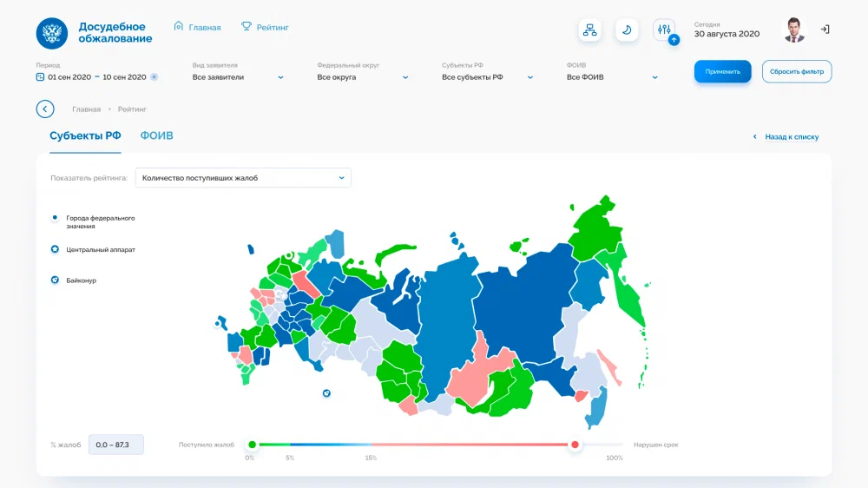Clear the period date filter
The image size is (868, 488).
[155, 77]
